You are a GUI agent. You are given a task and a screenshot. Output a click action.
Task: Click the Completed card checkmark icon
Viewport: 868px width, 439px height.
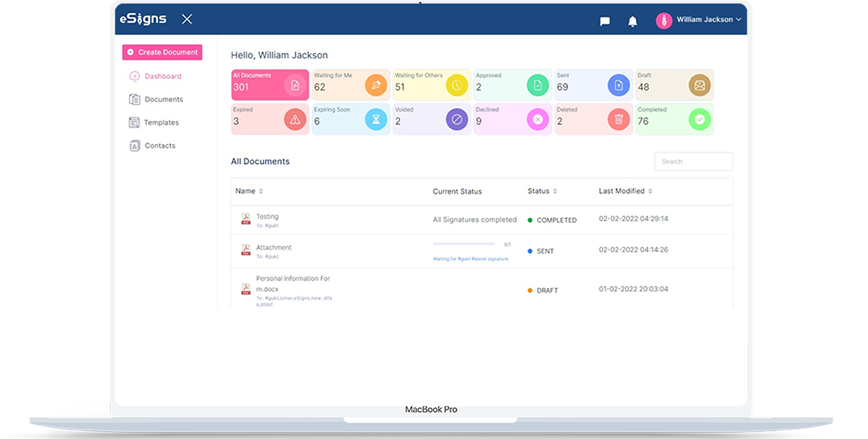(699, 118)
